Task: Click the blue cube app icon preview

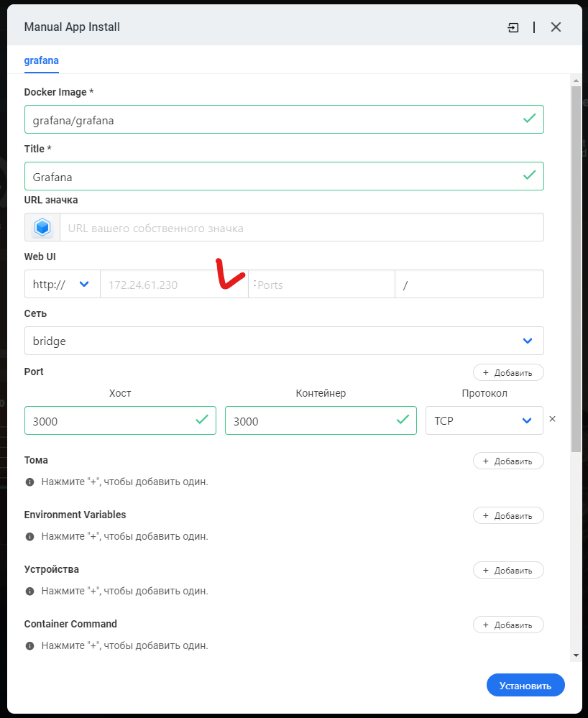Action: 42,228
